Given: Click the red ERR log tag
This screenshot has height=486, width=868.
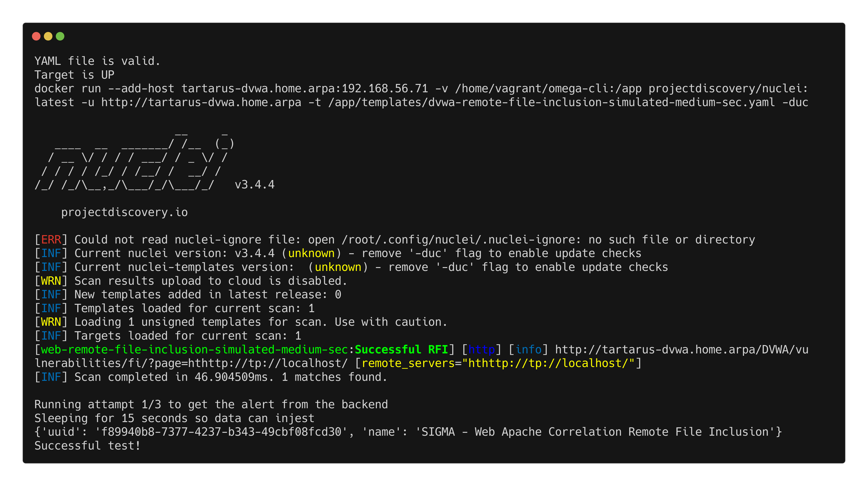Looking at the screenshot, I should (x=51, y=240).
